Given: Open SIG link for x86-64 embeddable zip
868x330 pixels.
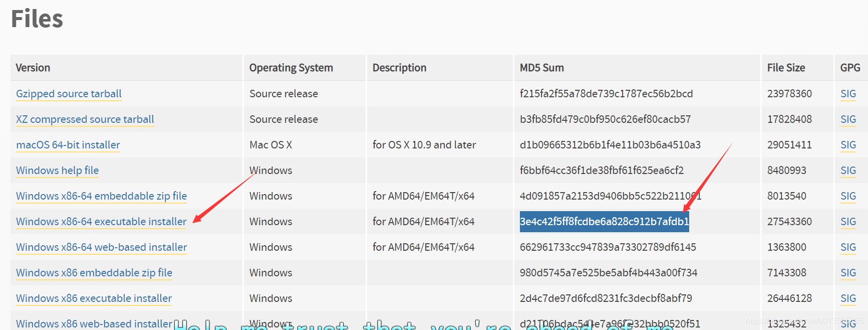Looking at the screenshot, I should coord(848,196).
